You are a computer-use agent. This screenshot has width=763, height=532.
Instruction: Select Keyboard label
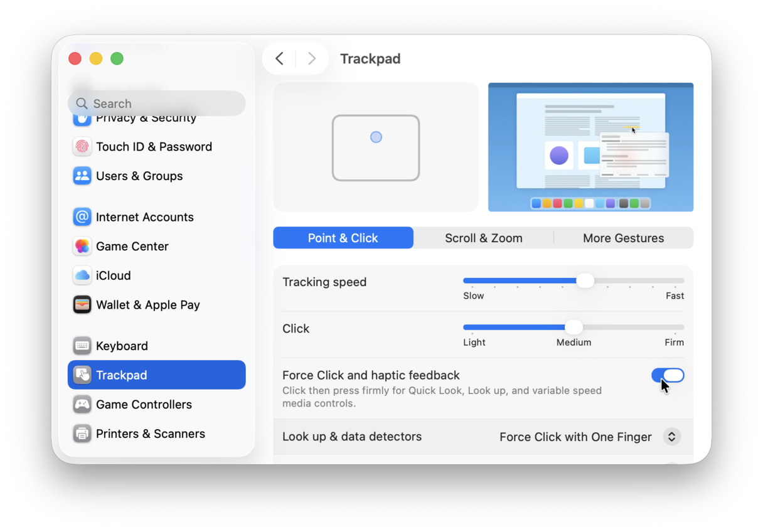(x=122, y=346)
